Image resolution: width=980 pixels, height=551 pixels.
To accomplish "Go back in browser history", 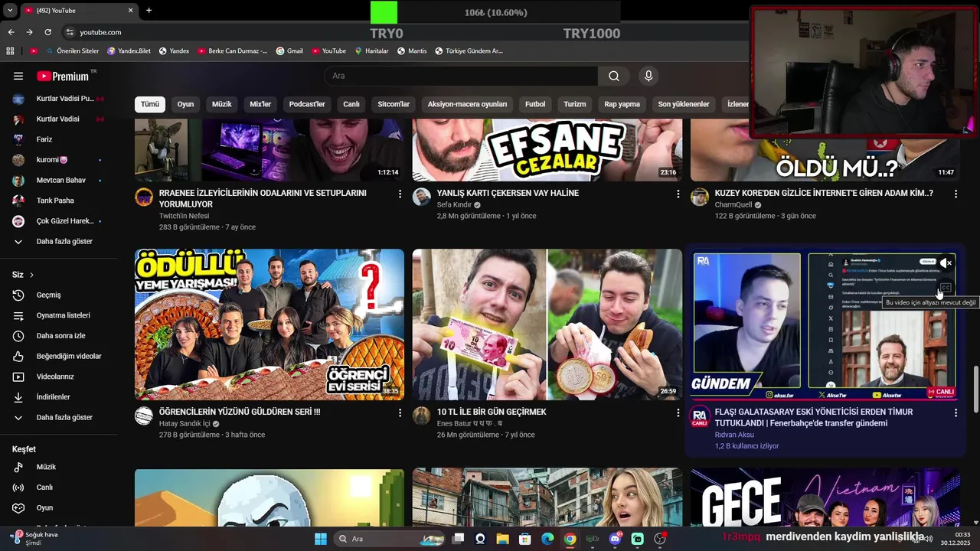I will coord(11,32).
